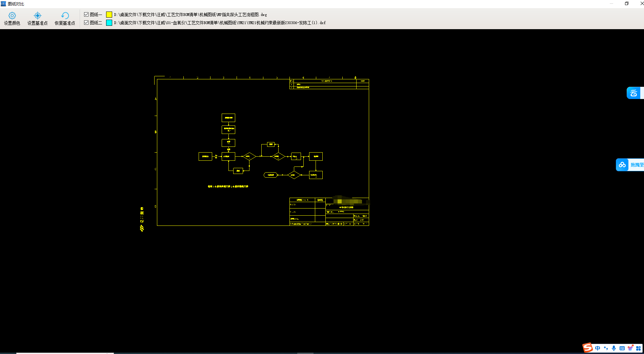The height and width of the screenshot is (354, 644).
Task: Restore the window with the restore button
Action: [x=627, y=4]
